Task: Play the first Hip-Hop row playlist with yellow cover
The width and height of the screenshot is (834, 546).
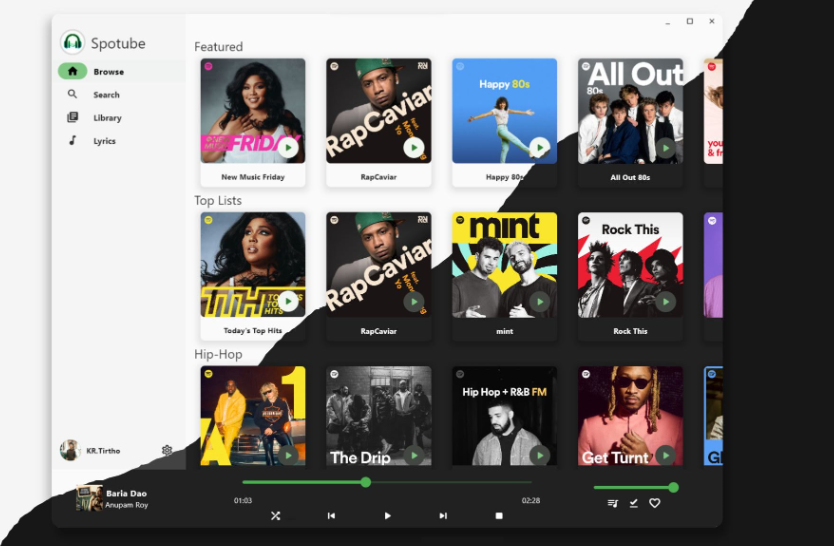Action: 288,455
